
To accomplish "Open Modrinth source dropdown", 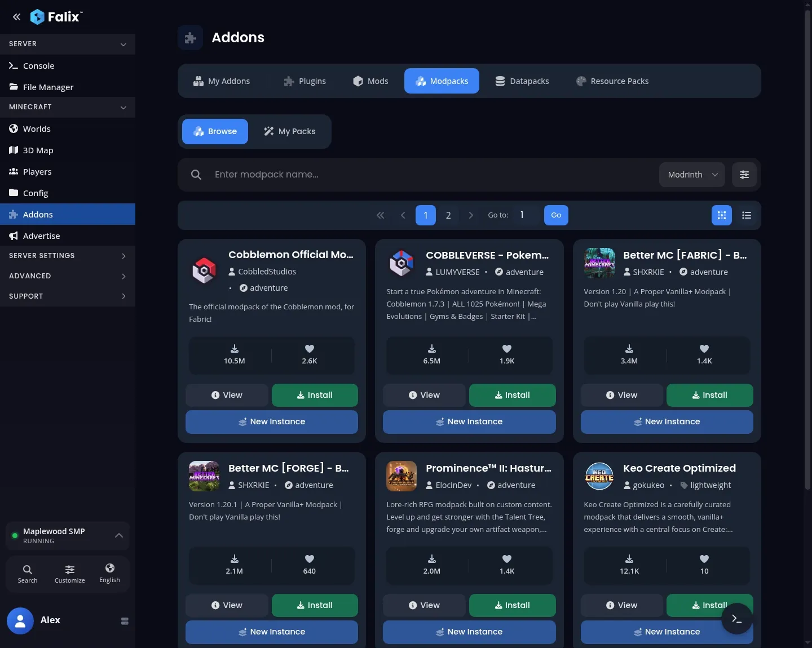I will [x=692, y=175].
